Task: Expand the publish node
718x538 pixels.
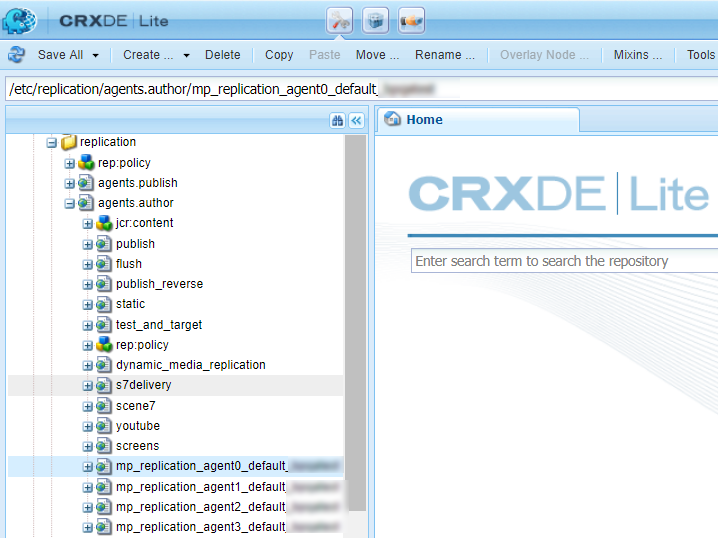Action: coord(87,245)
